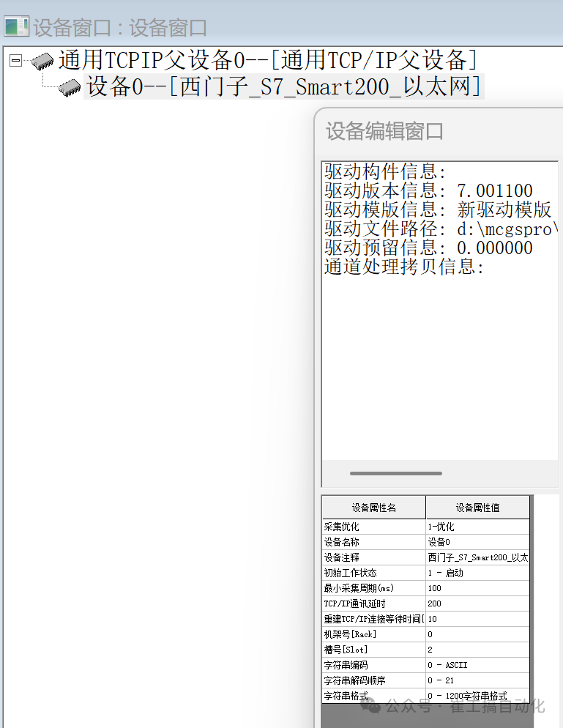The height and width of the screenshot is (728, 563).
Task: Select the 通用TCPIP父设备0 parent device row
Action: point(268,60)
